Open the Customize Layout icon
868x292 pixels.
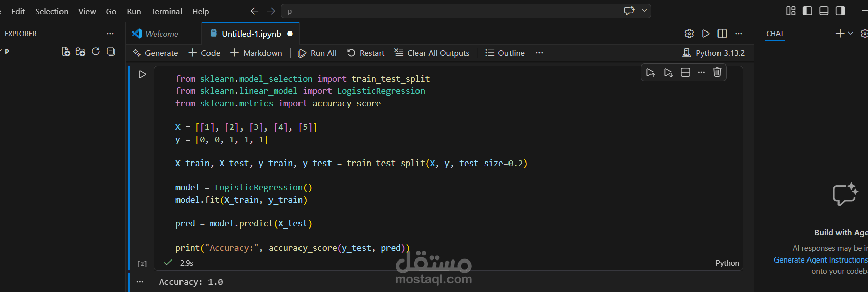point(791,11)
